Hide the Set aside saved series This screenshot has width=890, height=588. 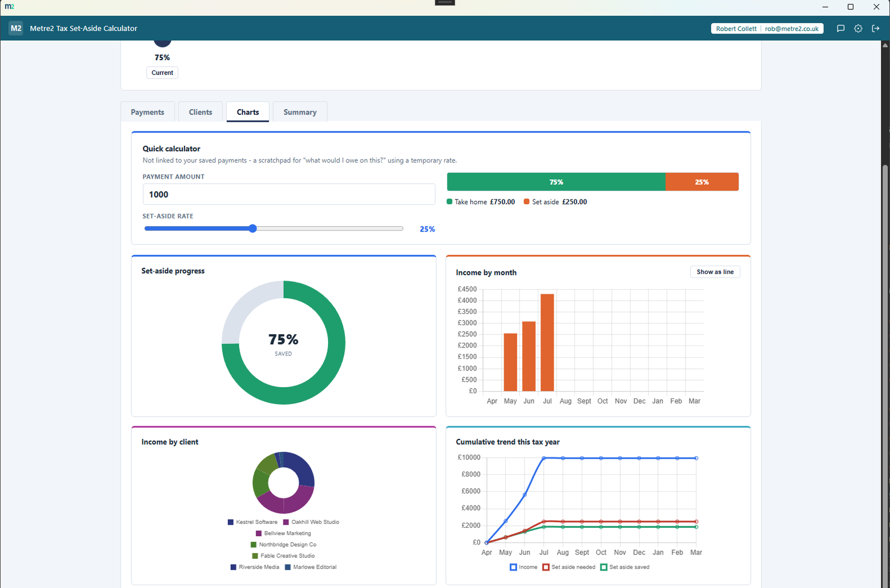tap(625, 567)
